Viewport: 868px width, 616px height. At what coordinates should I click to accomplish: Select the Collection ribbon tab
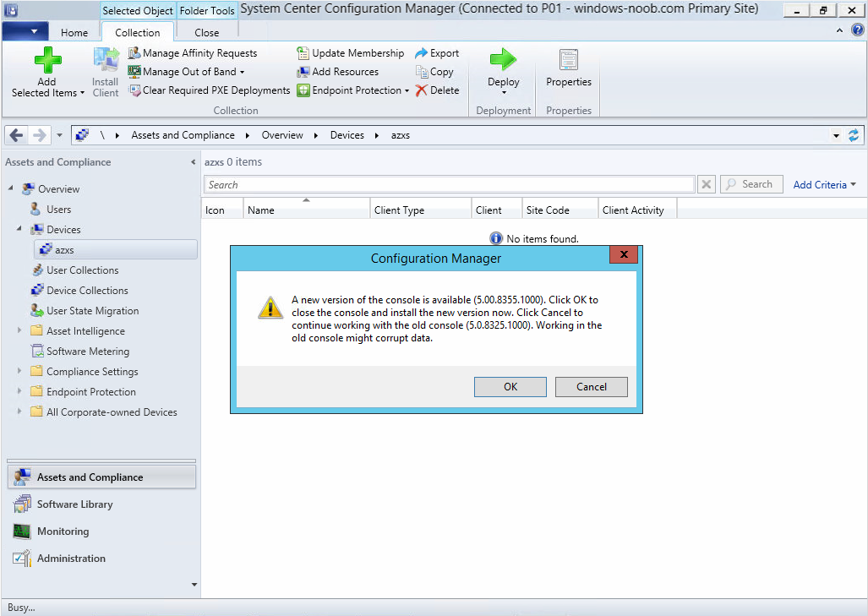[137, 33]
